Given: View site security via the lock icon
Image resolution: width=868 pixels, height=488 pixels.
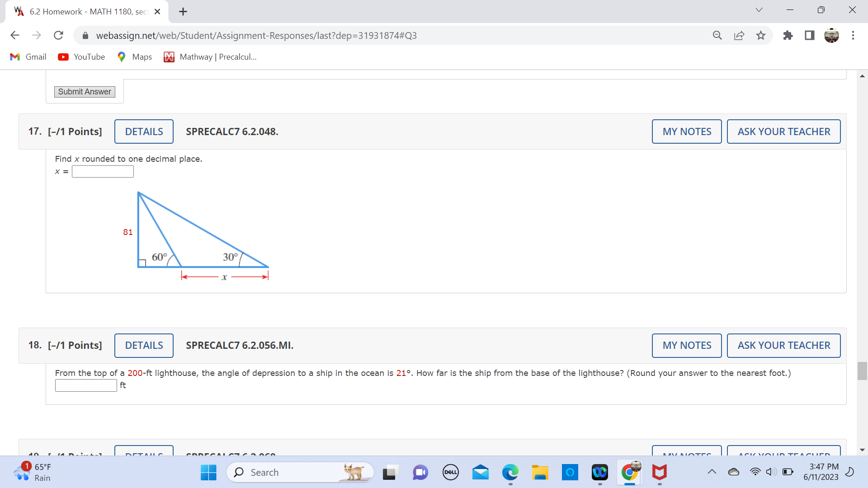Looking at the screenshot, I should click(x=85, y=35).
